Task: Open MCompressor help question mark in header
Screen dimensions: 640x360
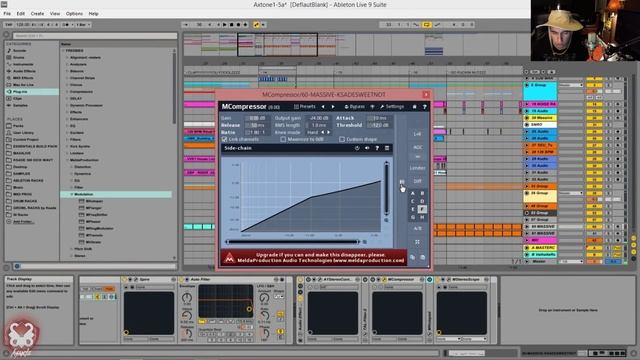Action: pyautogui.click(x=424, y=107)
